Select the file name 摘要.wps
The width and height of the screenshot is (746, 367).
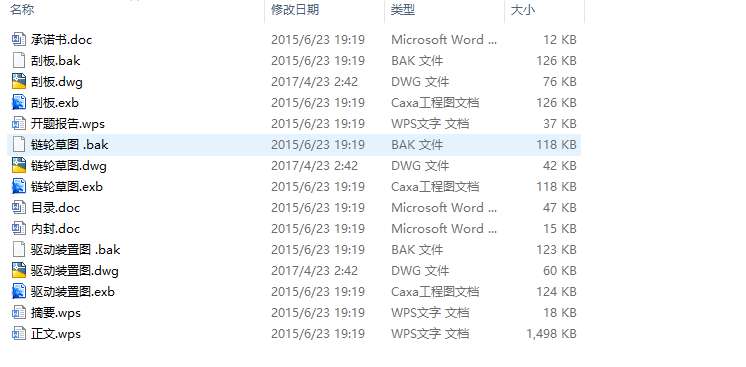[56, 312]
